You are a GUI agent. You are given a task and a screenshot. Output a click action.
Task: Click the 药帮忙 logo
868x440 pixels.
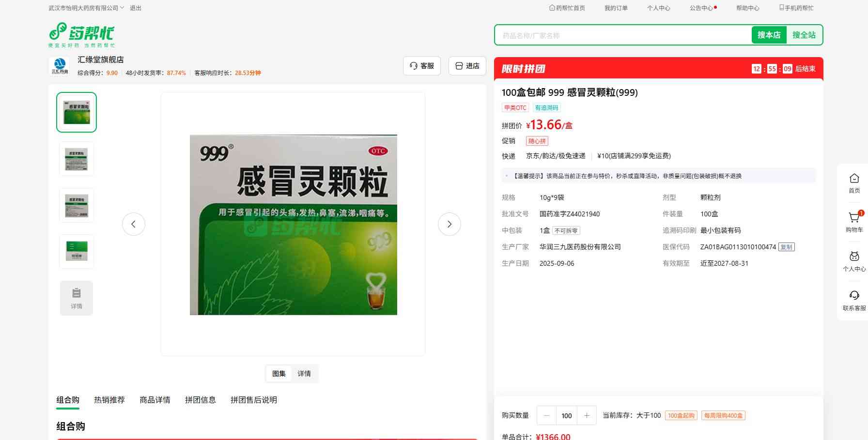(81, 34)
